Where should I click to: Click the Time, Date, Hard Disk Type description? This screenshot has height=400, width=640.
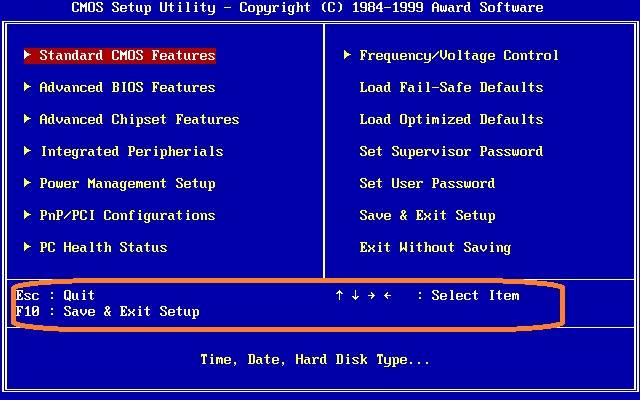point(315,360)
